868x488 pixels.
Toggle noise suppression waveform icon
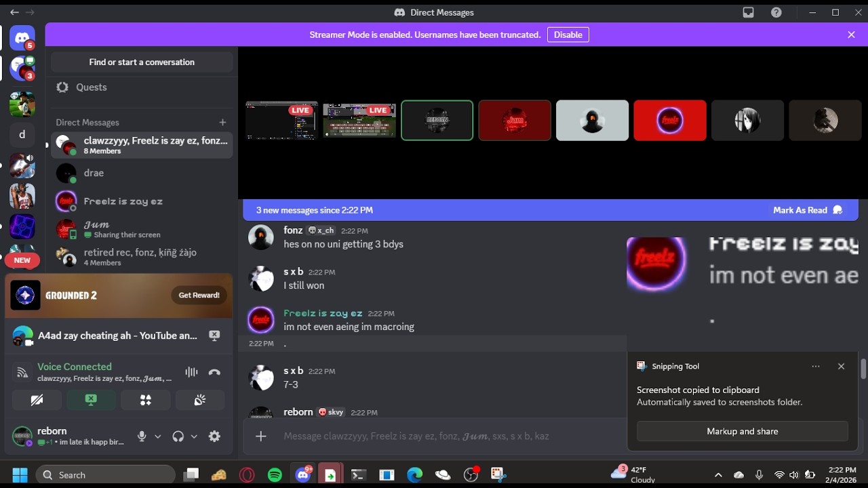click(x=191, y=372)
